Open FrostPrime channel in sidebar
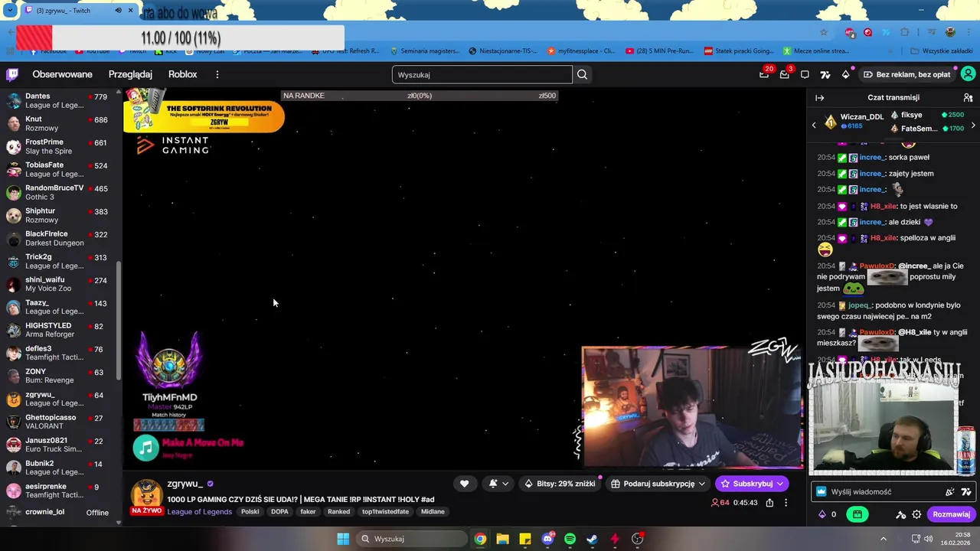 (58, 146)
